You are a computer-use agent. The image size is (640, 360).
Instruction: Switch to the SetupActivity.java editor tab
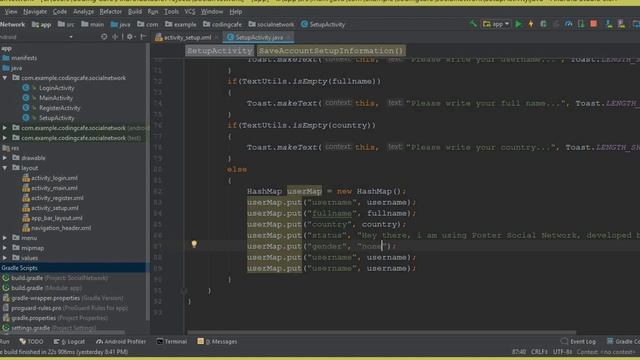[259, 37]
